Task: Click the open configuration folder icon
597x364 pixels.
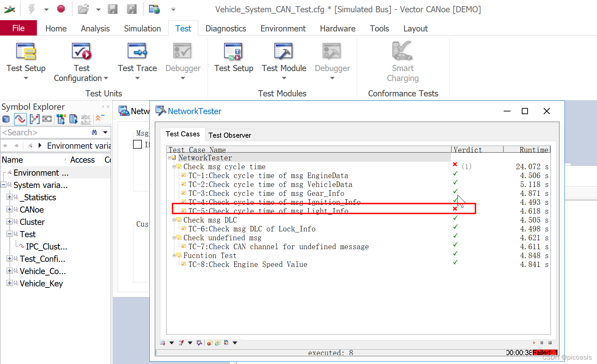Action: 83,9
